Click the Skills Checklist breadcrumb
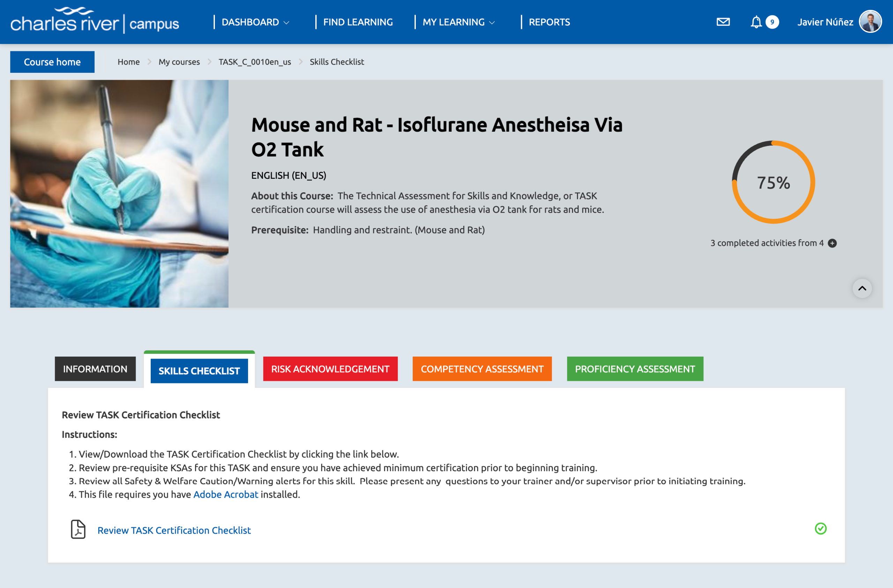The width and height of the screenshot is (893, 588). (337, 62)
